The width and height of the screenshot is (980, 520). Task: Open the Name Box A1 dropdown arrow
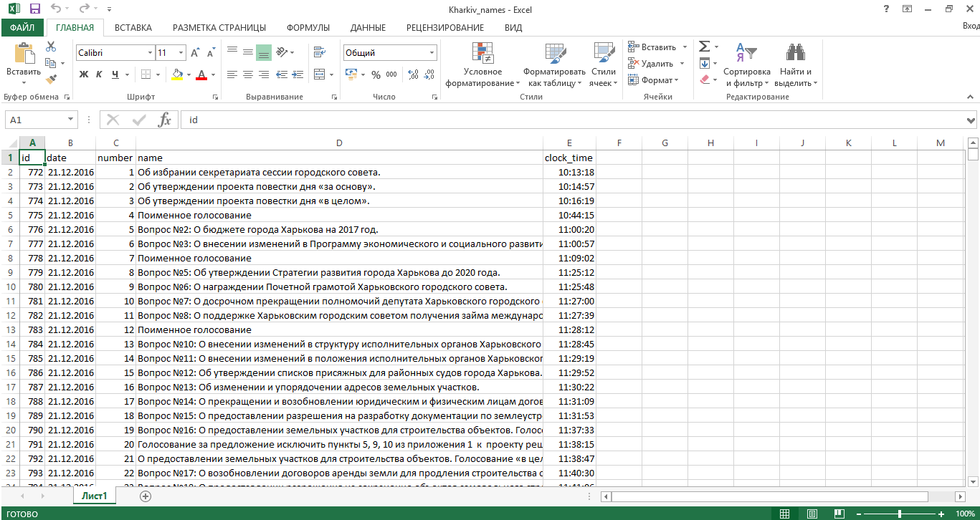tap(70, 120)
